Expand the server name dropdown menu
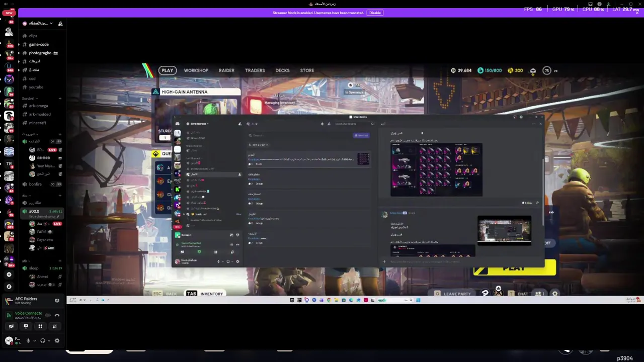Viewport: 644px width, 362px height. click(x=51, y=24)
